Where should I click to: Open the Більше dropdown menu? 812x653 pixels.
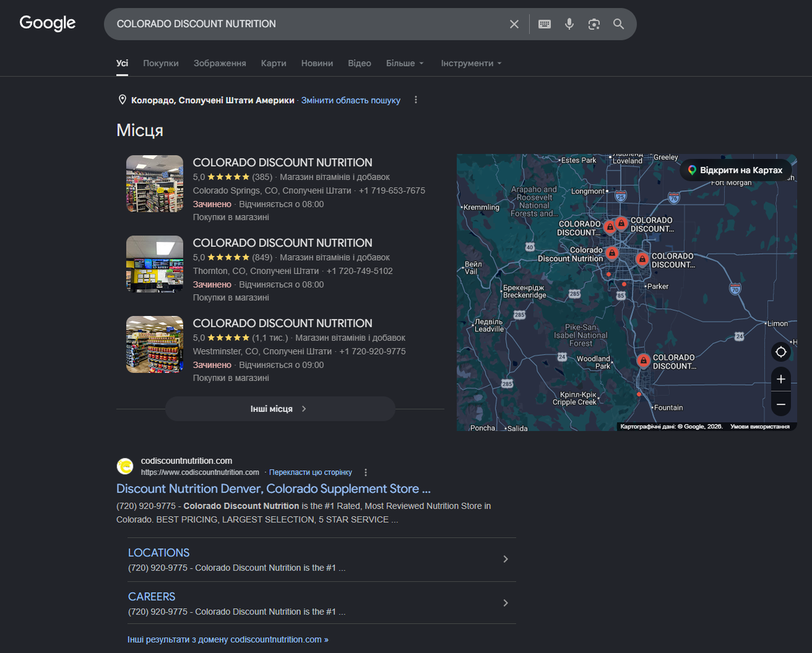[x=405, y=63]
